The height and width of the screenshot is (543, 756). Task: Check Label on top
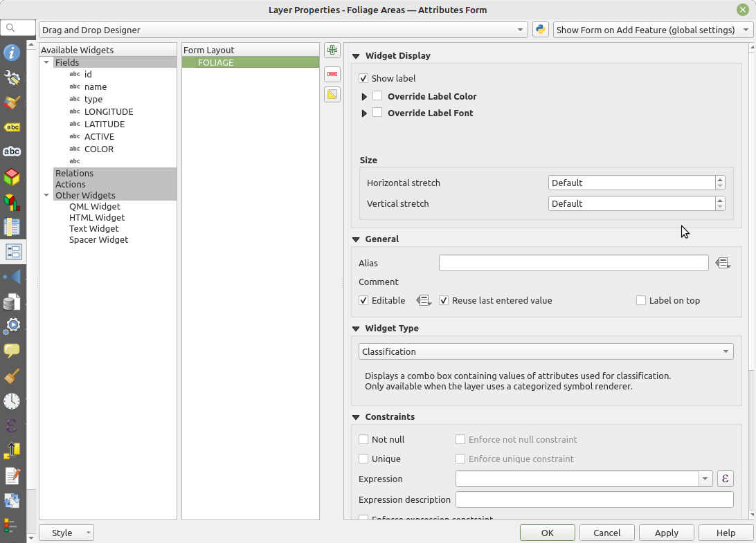click(x=640, y=300)
